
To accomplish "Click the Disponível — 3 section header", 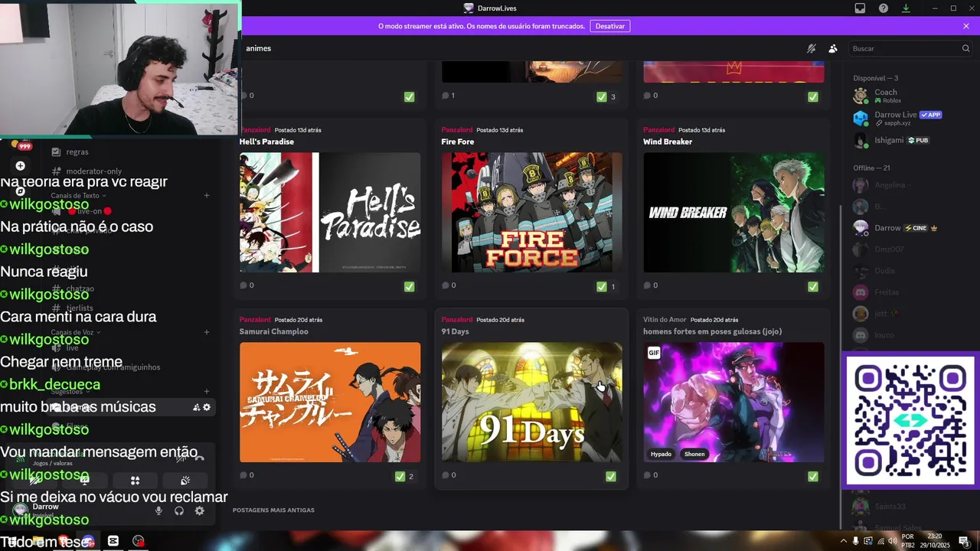I will click(876, 78).
